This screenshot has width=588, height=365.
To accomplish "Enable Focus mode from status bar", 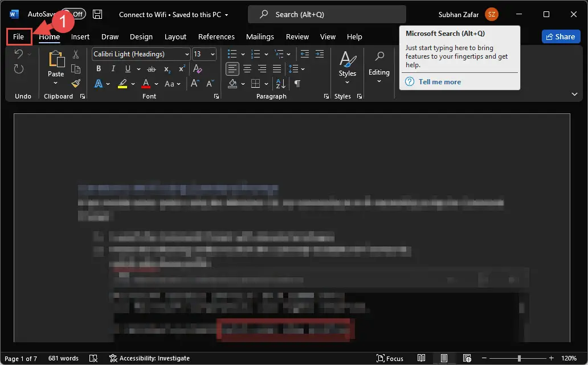I will click(x=390, y=358).
